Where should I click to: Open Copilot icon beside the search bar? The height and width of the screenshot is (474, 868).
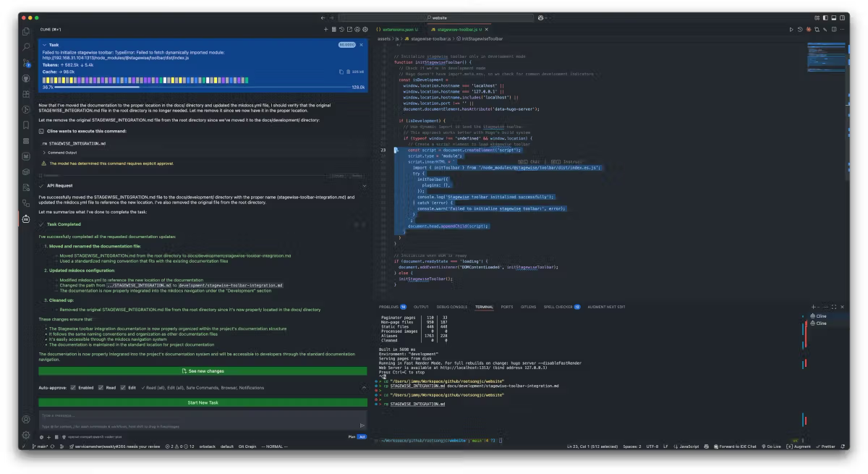point(540,17)
